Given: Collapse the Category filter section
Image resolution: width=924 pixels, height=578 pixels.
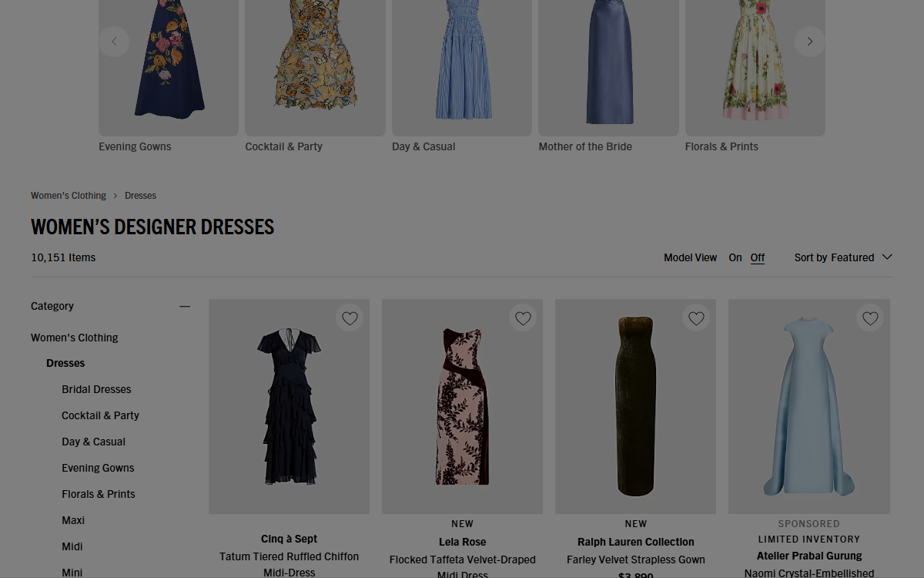Looking at the screenshot, I should pyautogui.click(x=185, y=306).
